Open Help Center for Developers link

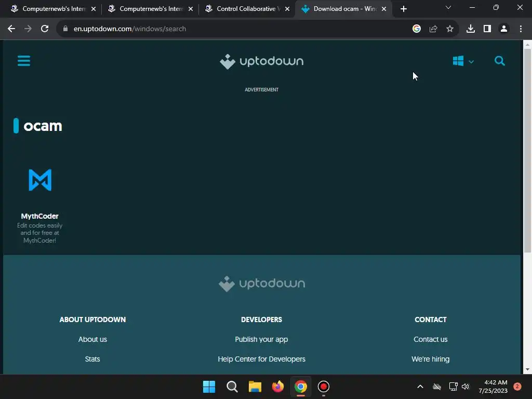(261, 359)
